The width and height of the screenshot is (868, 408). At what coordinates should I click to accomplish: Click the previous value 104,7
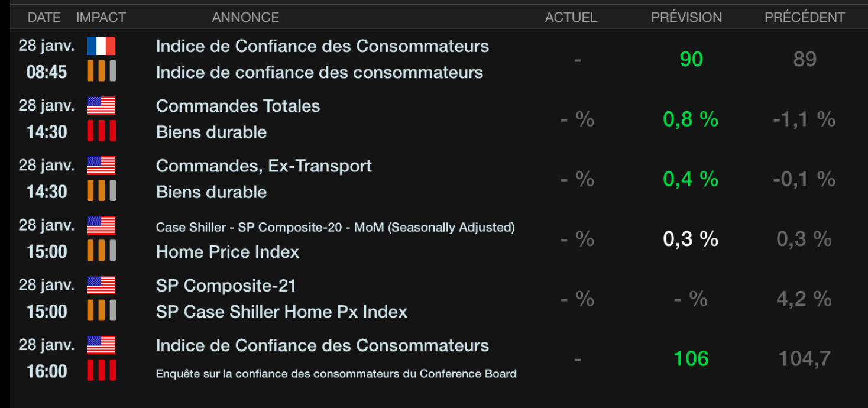[x=804, y=358]
